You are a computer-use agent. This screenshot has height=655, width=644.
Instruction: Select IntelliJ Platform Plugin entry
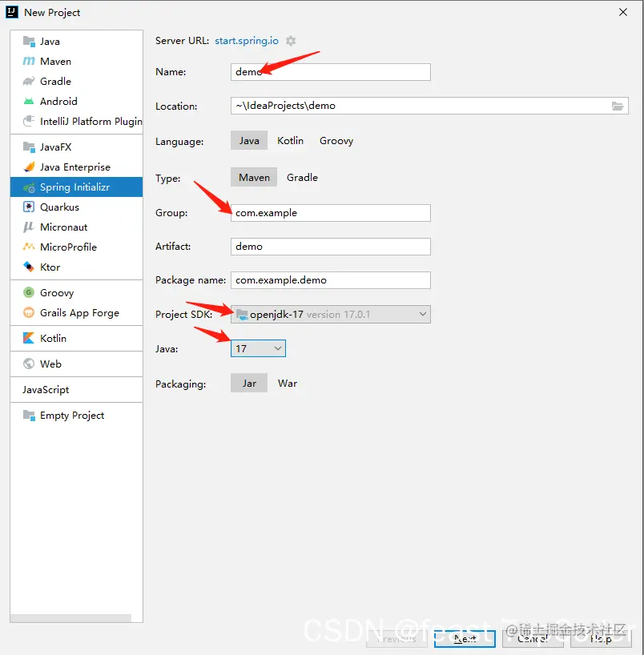click(x=76, y=121)
